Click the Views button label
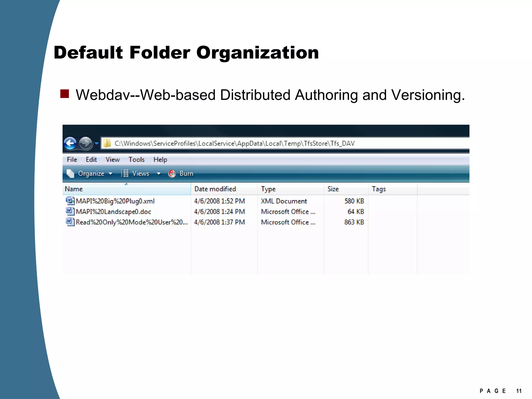The height and width of the screenshot is (399, 532). coord(141,173)
